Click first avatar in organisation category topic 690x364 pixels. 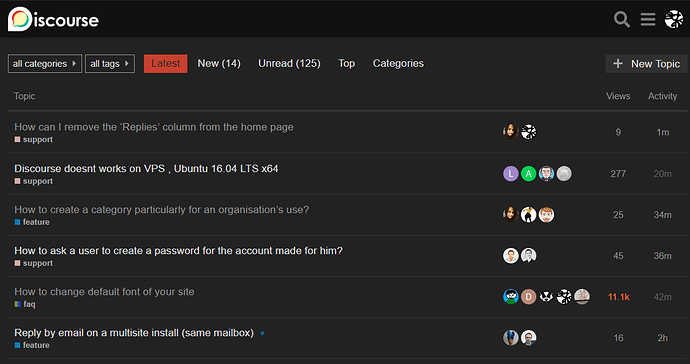pyautogui.click(x=510, y=215)
